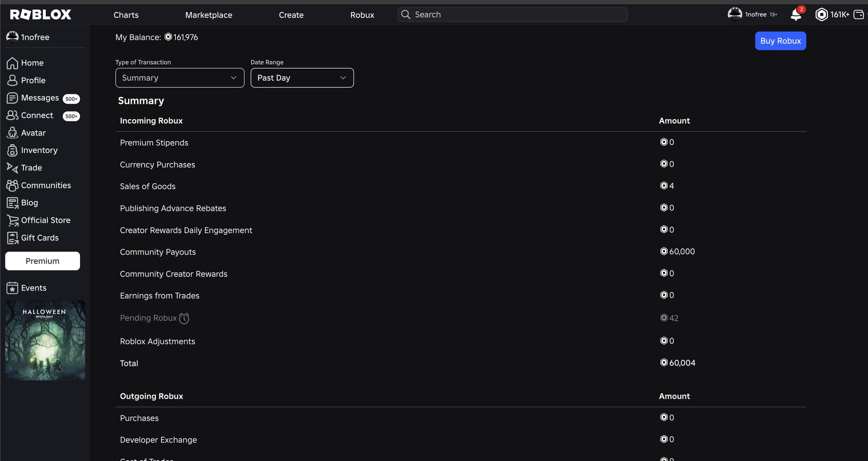
Task: Open the Official Store link
Action: 46,220
